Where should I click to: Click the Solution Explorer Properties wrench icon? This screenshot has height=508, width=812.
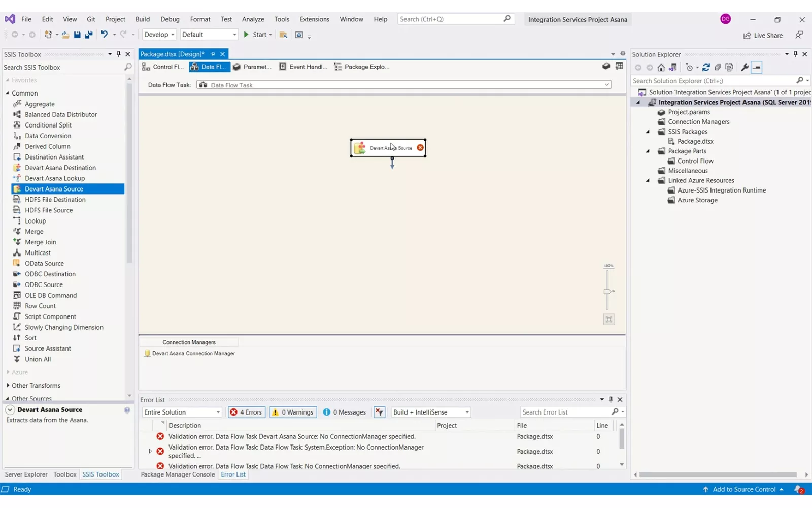tap(745, 68)
